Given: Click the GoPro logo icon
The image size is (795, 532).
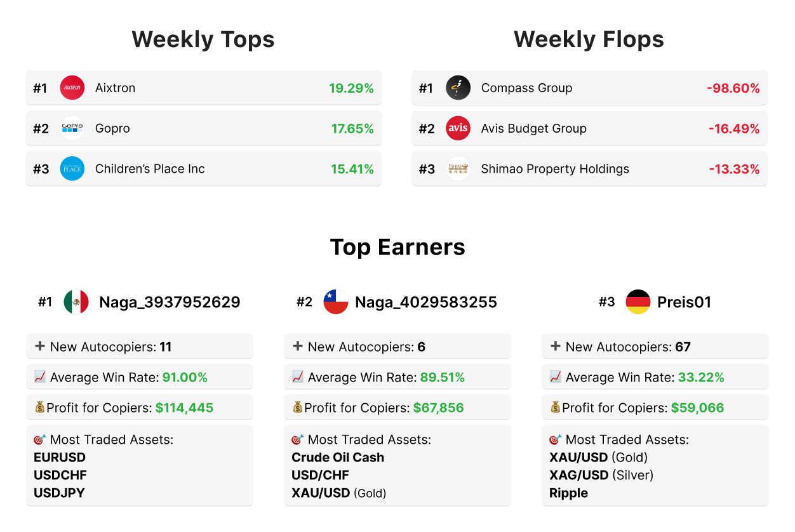Looking at the screenshot, I should click(72, 128).
